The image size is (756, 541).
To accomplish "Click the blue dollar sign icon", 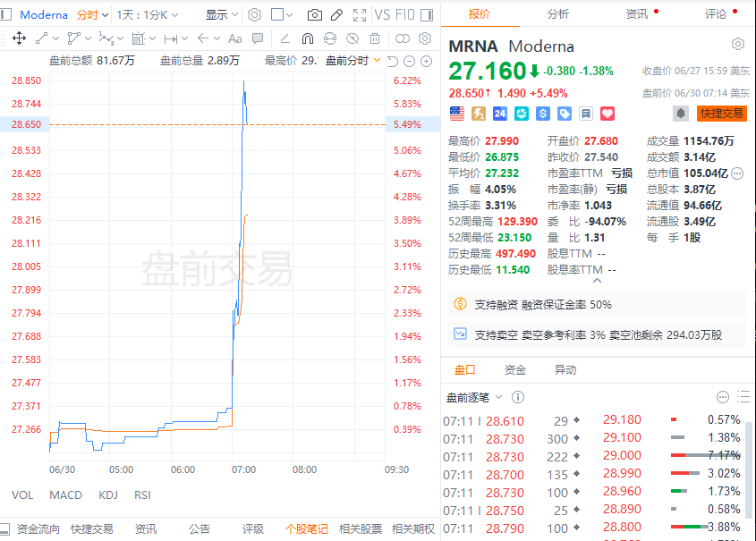I will coord(543,114).
